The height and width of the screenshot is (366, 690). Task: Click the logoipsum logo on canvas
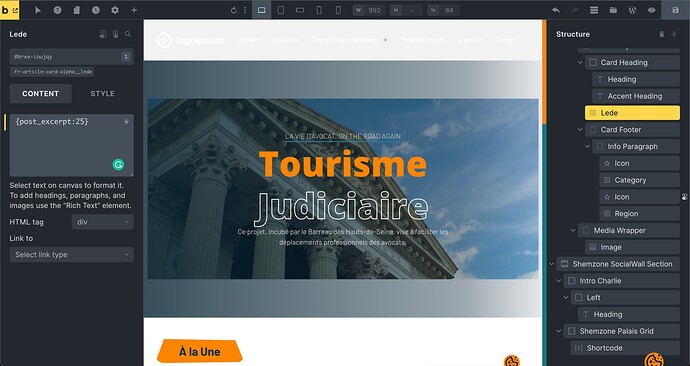click(x=190, y=40)
